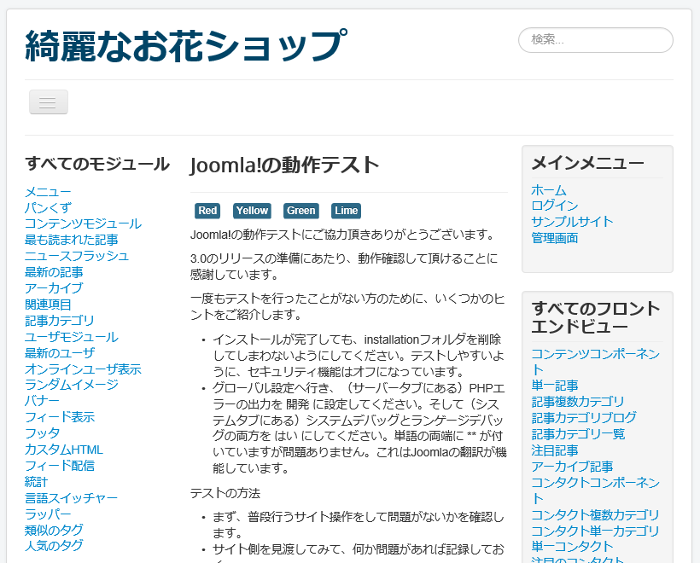Open the 注目記事 link
The image size is (700, 563).
[555, 450]
